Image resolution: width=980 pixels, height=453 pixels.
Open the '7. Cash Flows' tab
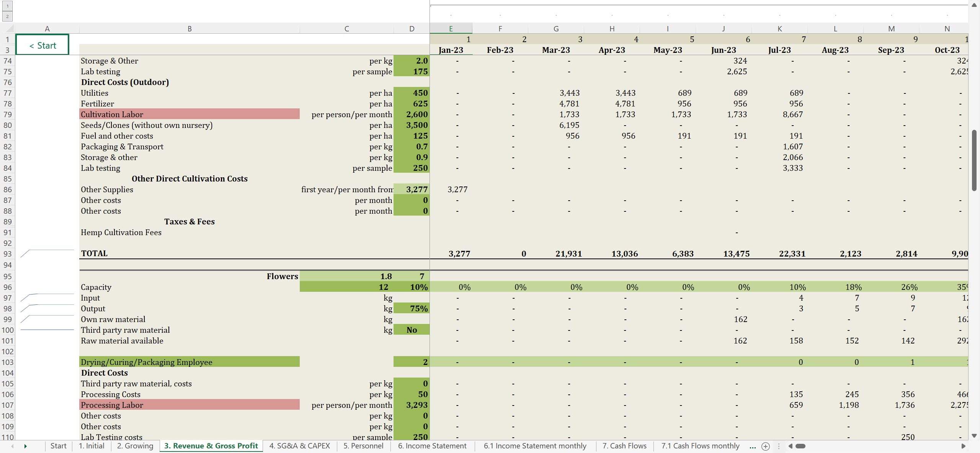click(624, 446)
